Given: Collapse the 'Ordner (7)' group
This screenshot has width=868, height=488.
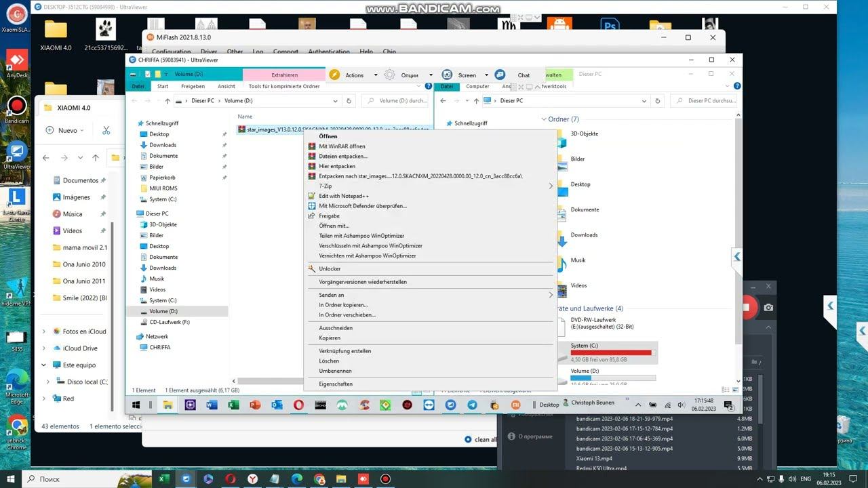Looking at the screenshot, I should (544, 119).
